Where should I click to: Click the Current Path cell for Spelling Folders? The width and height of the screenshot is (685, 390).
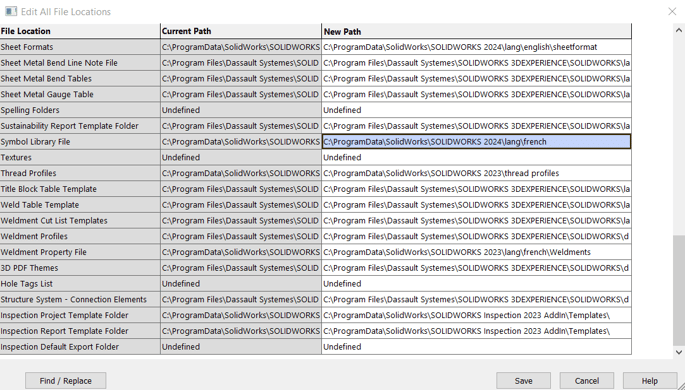tap(241, 110)
